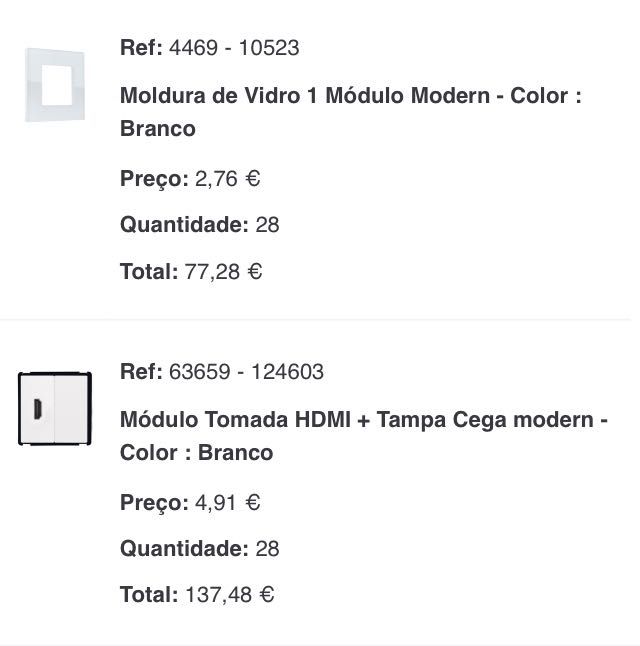Click the 137,48 € total amount
Screen dimensions: 640x646
[229, 595]
